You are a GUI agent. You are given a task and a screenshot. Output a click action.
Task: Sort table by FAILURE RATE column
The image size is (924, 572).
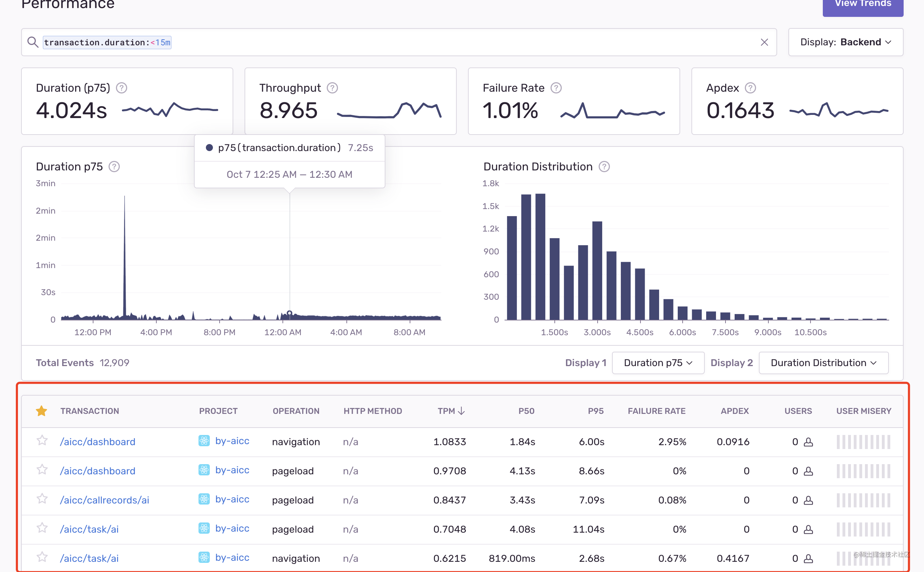656,411
